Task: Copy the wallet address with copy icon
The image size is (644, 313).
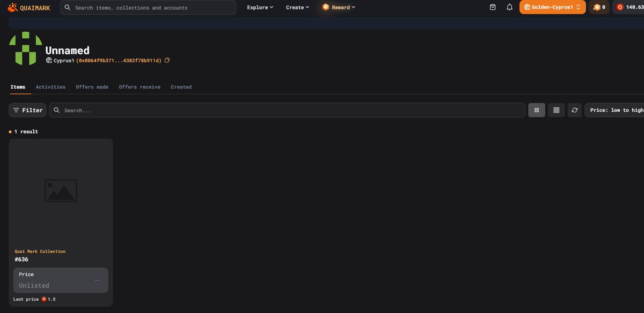Action: point(167,61)
